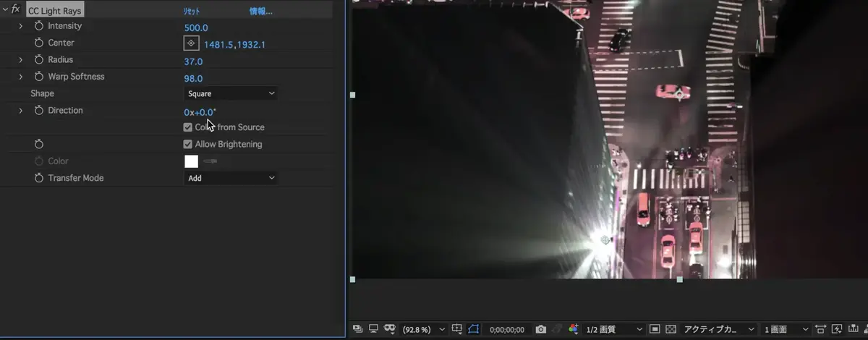This screenshot has height=340, width=868.
Task: Click the Center point picker crosshair button
Action: click(191, 43)
